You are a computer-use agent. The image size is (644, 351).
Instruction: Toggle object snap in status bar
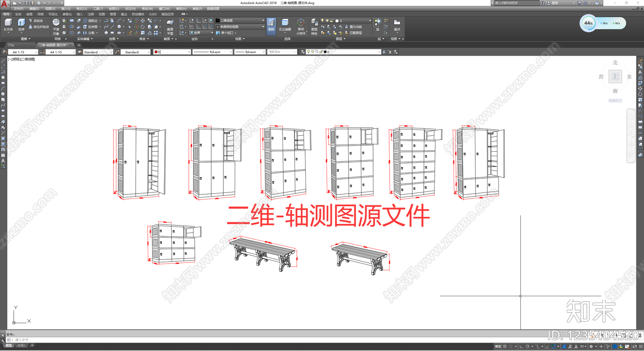pos(553,346)
